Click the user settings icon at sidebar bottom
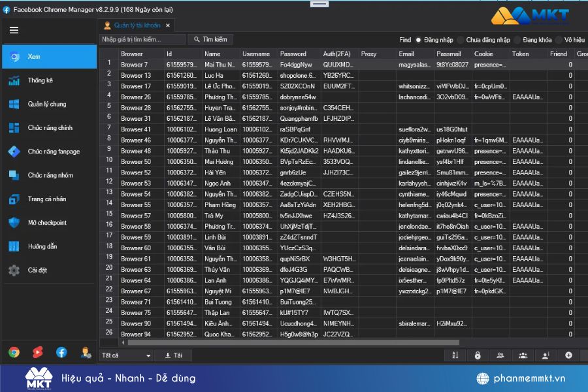This screenshot has height=392, width=588. pyautogui.click(x=86, y=352)
